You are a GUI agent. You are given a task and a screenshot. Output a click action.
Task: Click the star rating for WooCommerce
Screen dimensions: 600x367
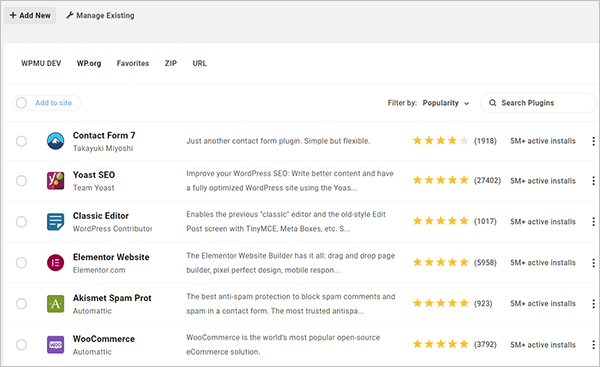(x=440, y=344)
